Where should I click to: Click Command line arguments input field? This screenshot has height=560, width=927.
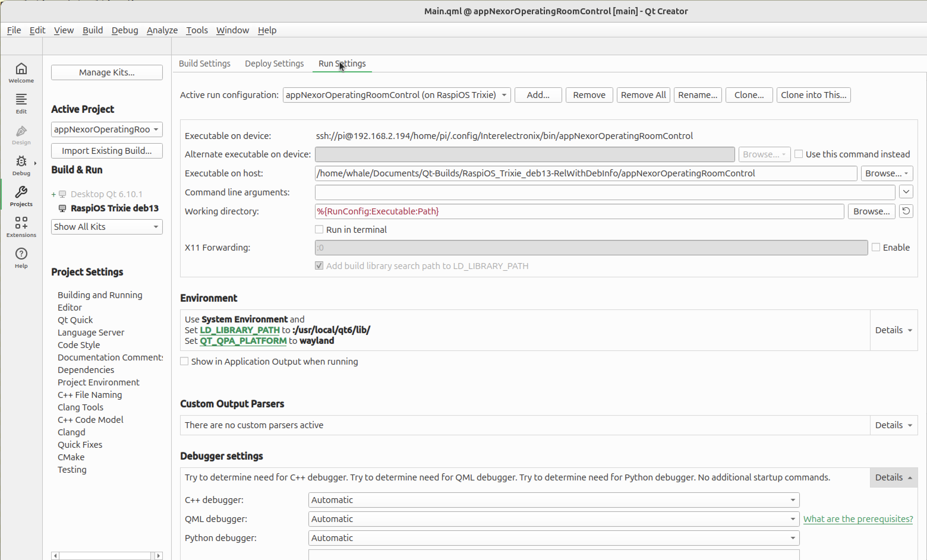604,192
